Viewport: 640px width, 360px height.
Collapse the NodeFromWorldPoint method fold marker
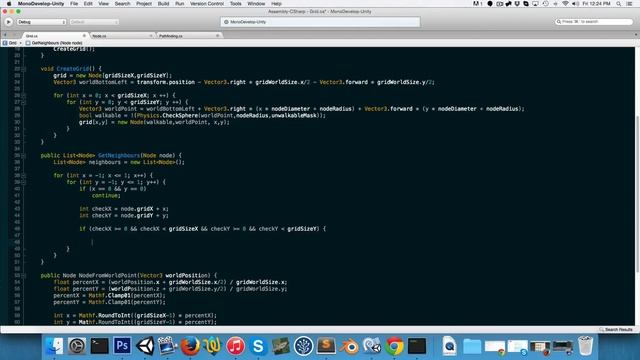[24, 276]
